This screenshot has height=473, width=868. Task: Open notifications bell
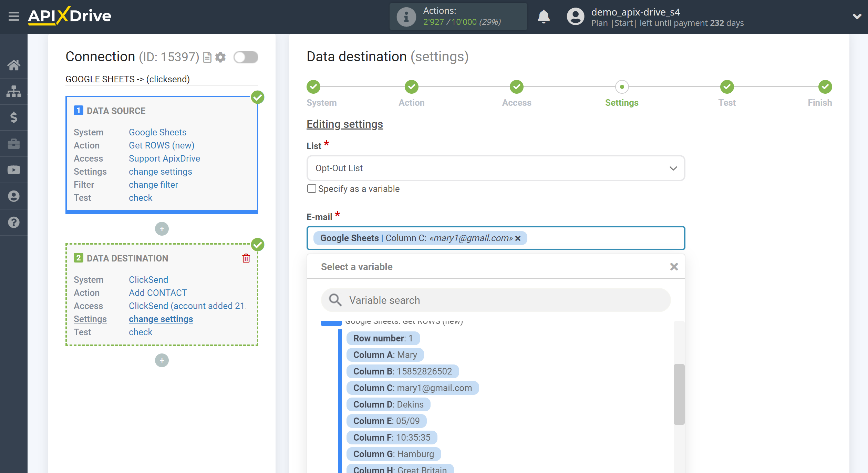pos(544,17)
